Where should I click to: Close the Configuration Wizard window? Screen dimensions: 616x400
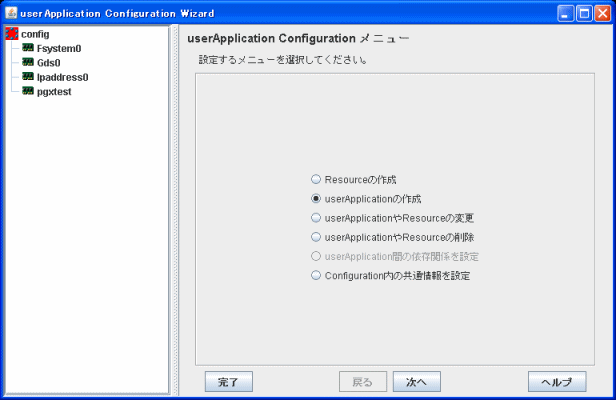click(602, 13)
